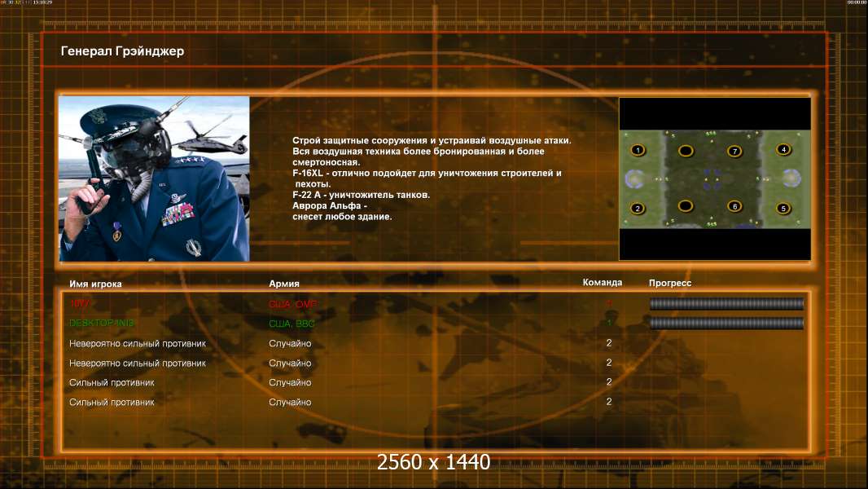Click the green player name in the США, ВВС row
Image resolution: width=868 pixels, height=489 pixels.
[x=102, y=323]
